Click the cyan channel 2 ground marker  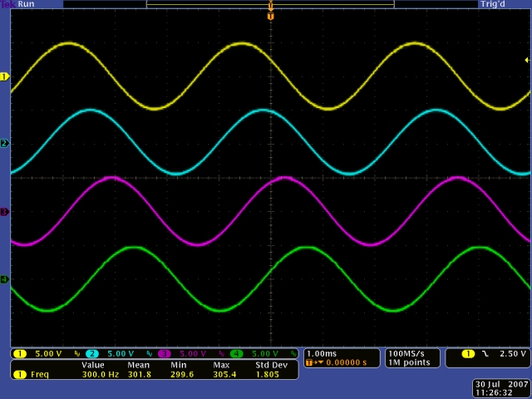[x=4, y=144]
